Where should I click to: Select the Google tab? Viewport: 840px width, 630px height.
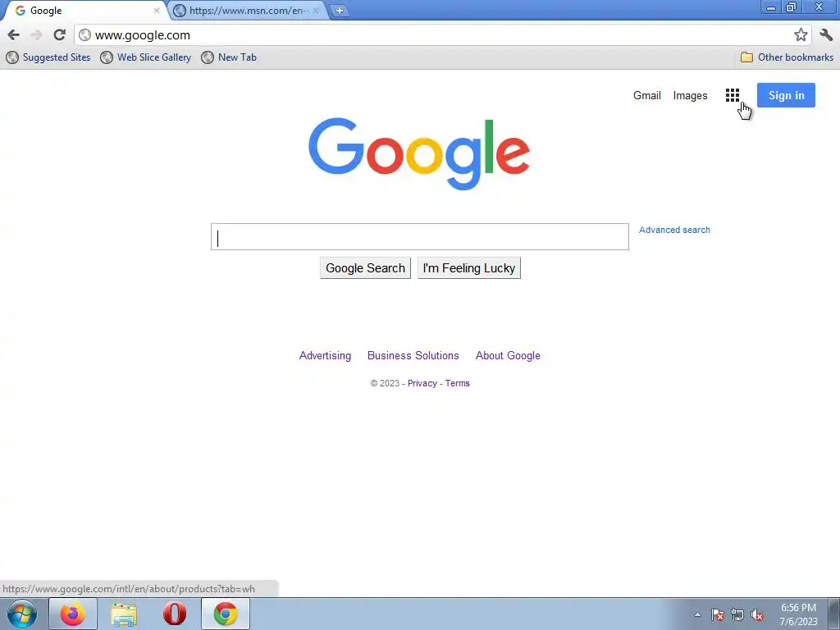tap(85, 10)
